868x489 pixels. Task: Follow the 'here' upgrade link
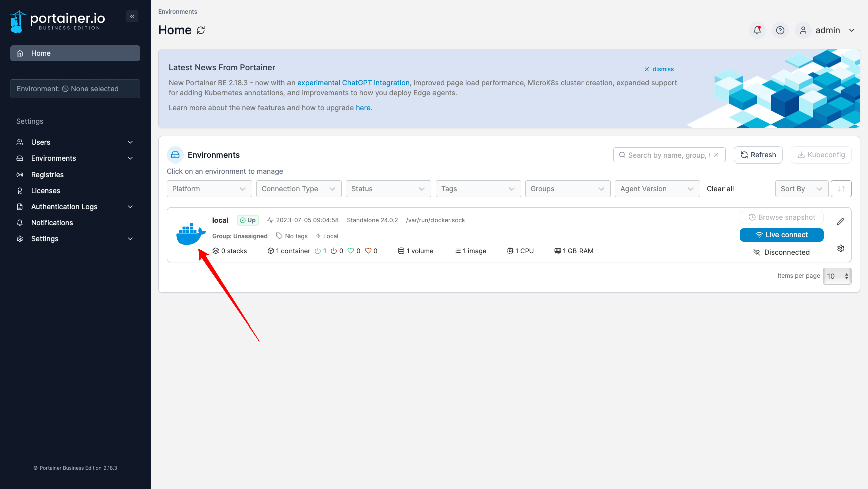363,108
